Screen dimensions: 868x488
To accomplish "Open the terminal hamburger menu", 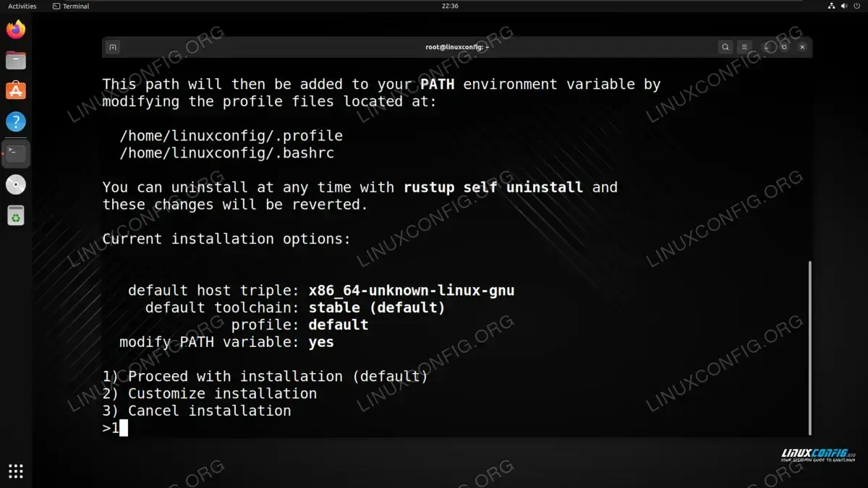I will [745, 47].
